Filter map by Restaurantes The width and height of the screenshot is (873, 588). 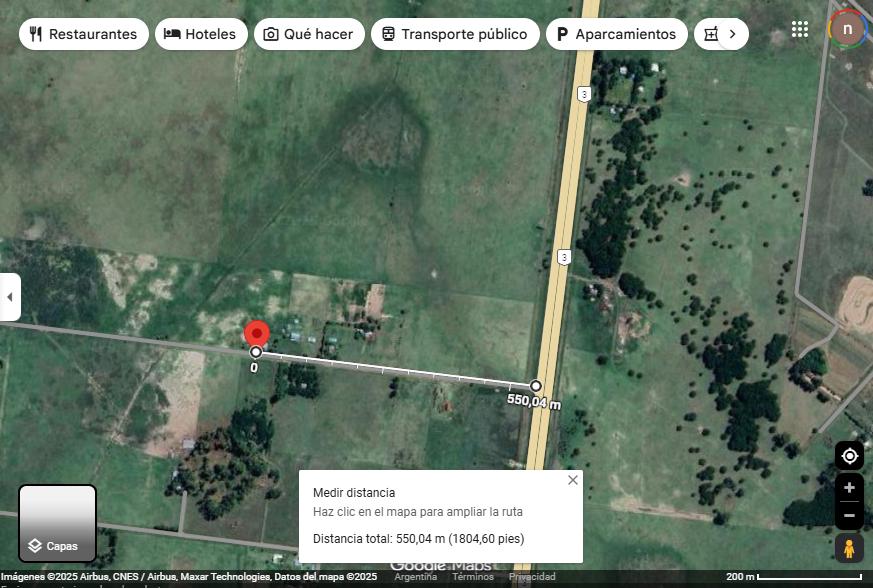click(84, 34)
